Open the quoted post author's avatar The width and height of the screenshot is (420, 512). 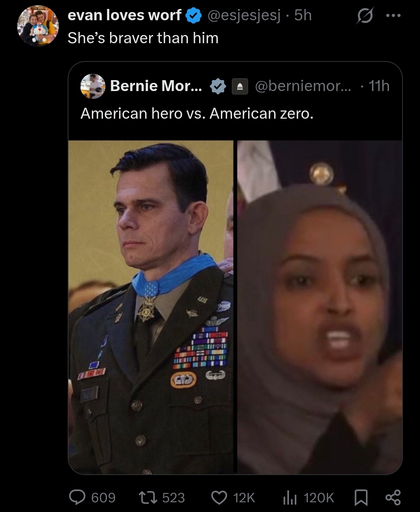coord(93,86)
